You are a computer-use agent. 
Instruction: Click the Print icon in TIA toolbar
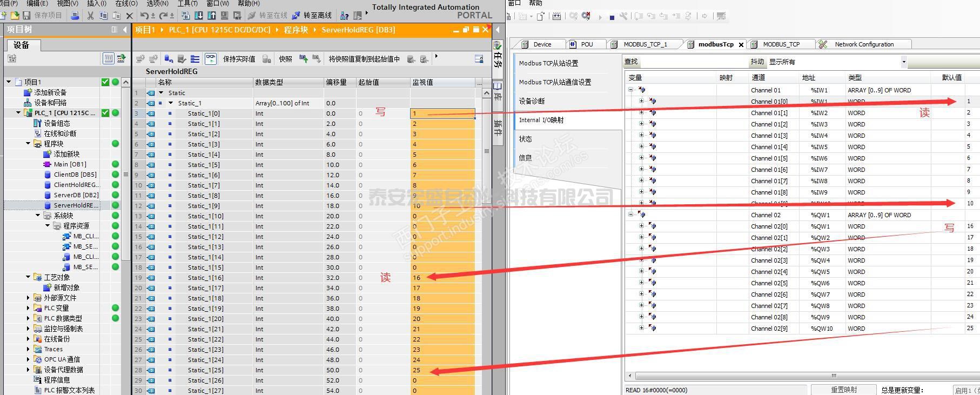75,16
